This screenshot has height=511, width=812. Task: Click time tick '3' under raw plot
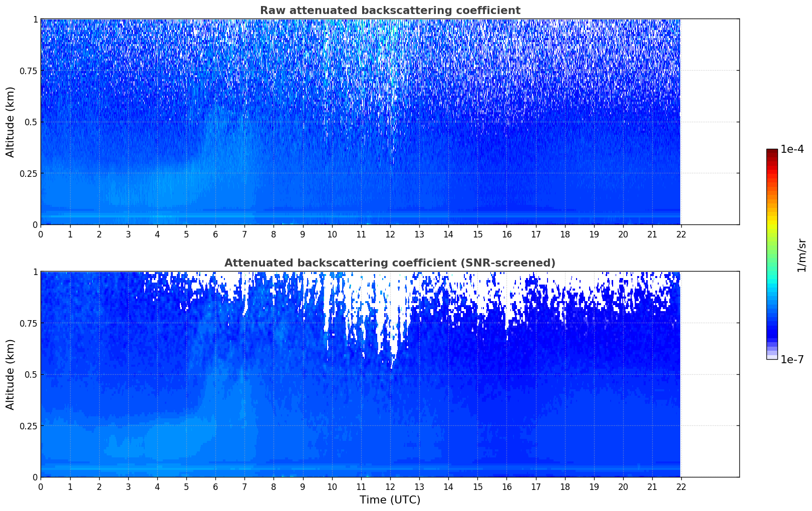click(128, 234)
